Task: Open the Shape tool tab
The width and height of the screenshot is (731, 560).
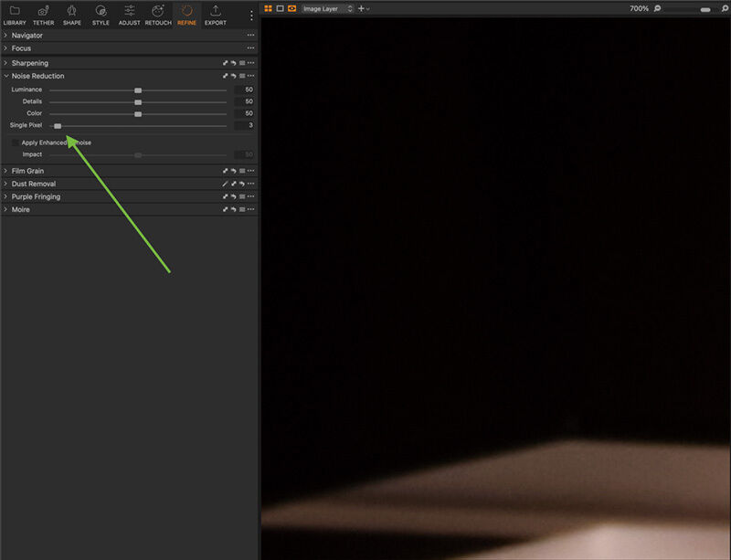Action: (x=72, y=15)
